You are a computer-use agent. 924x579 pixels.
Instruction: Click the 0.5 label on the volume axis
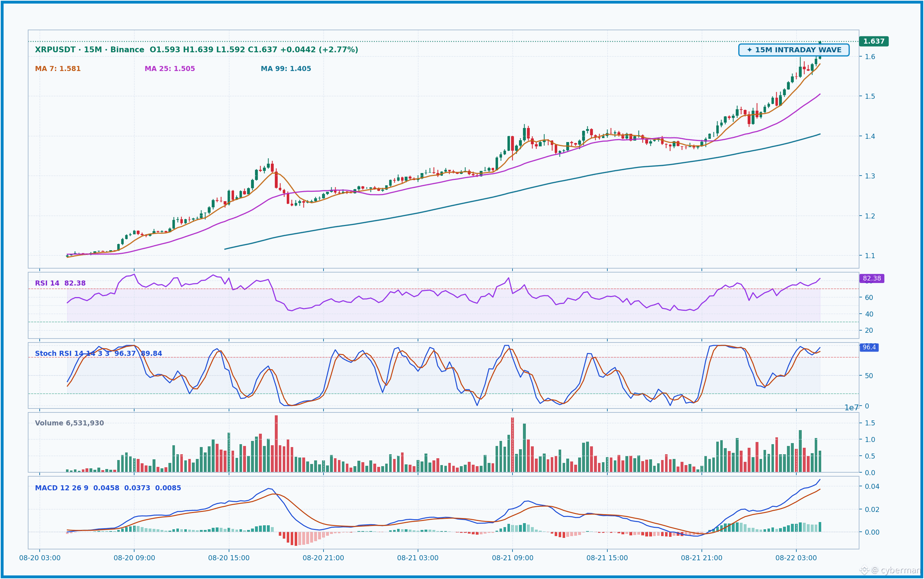tap(870, 456)
